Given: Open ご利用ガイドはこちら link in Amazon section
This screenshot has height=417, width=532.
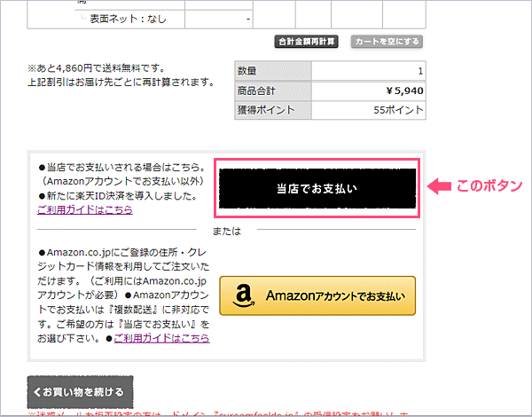Looking at the screenshot, I should click(x=162, y=338).
